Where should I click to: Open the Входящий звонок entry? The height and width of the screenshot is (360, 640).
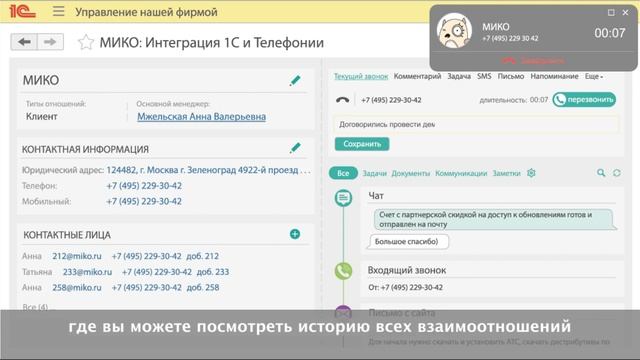407,270
